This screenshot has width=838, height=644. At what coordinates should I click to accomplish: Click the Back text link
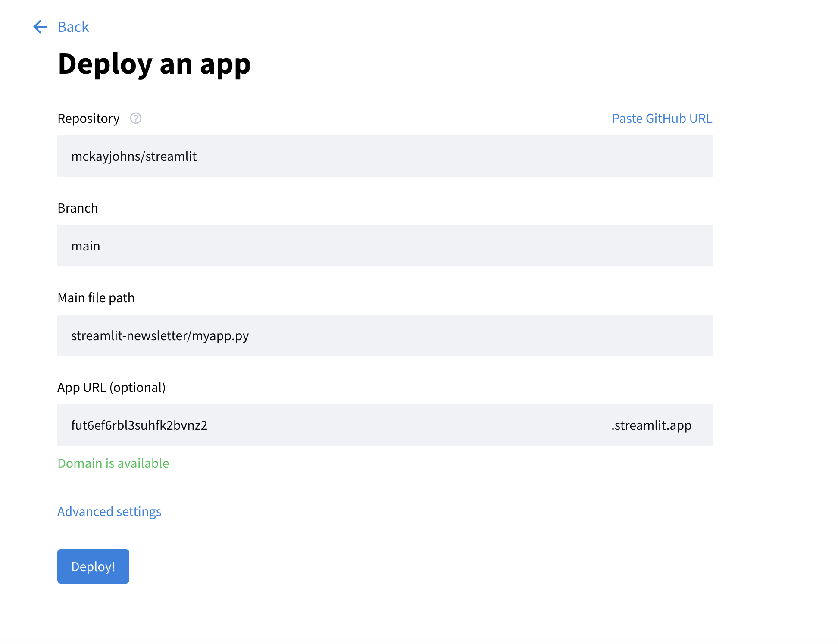pos(72,27)
